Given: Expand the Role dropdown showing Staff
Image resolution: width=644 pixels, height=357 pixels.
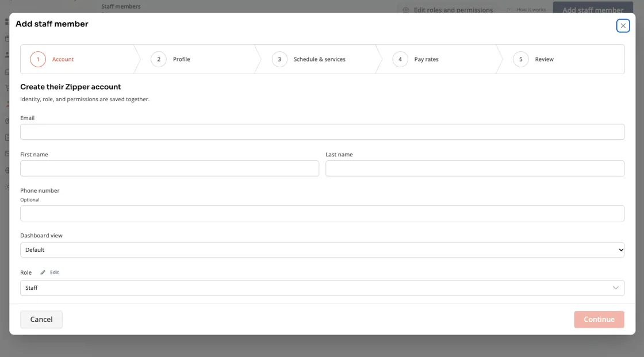Looking at the screenshot, I should [323, 288].
